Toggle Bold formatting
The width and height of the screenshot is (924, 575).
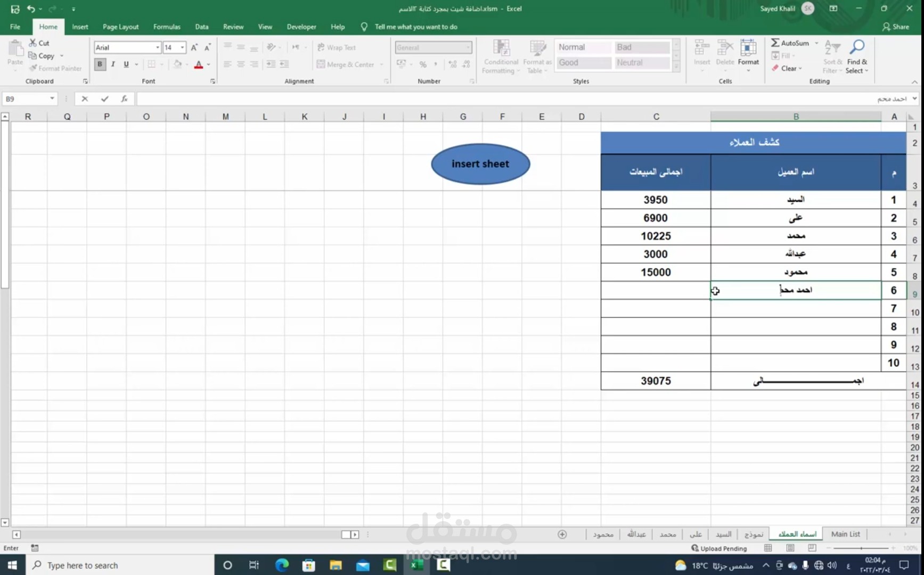100,64
